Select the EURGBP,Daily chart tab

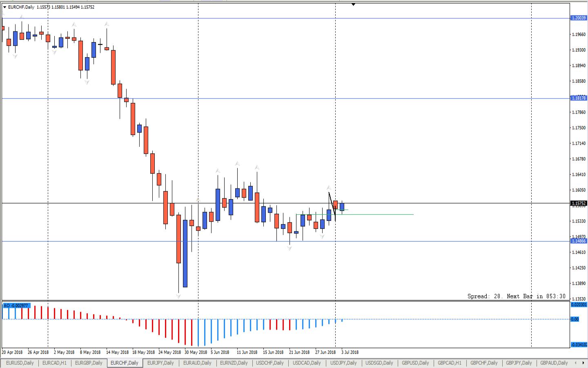[89, 363]
